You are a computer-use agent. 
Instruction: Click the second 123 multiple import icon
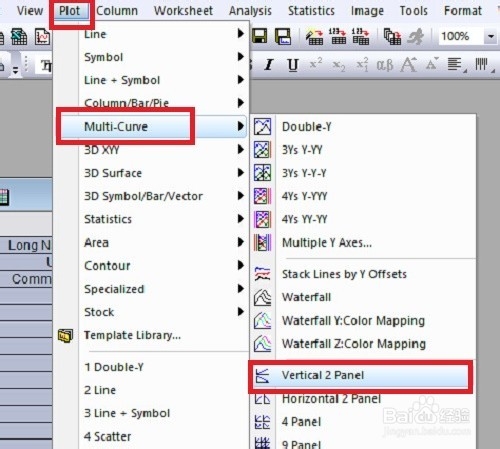coord(361,37)
